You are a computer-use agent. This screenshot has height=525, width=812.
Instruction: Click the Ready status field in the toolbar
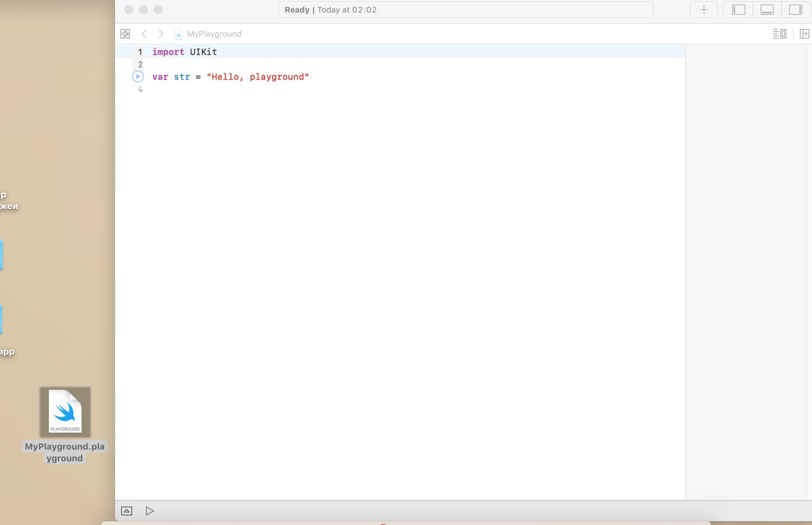pyautogui.click(x=466, y=10)
